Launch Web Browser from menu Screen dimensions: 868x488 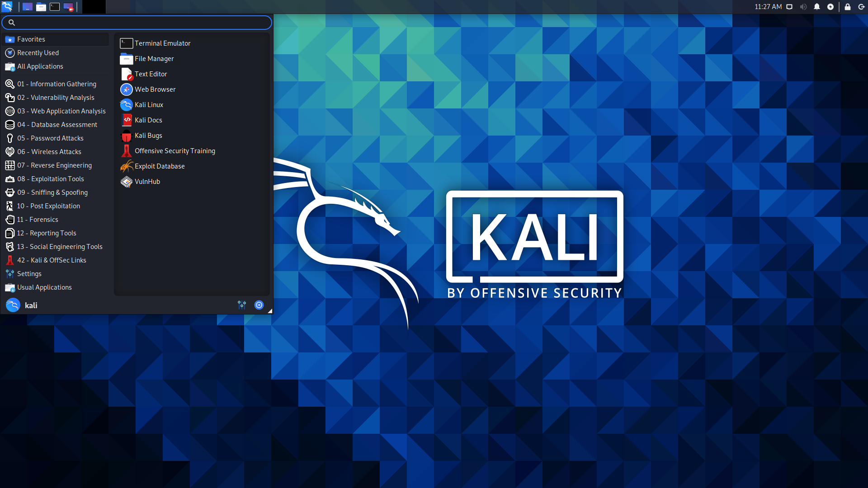(155, 89)
